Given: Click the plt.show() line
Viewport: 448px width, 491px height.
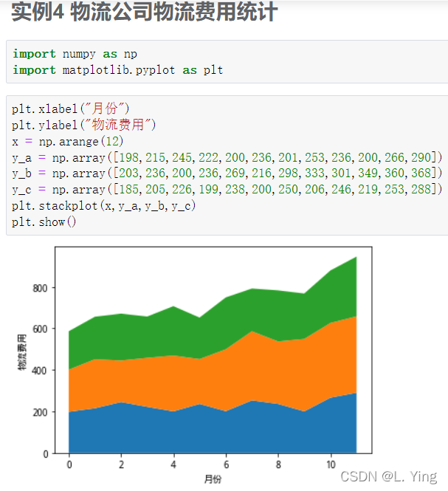Looking at the screenshot, I should coord(44,222).
